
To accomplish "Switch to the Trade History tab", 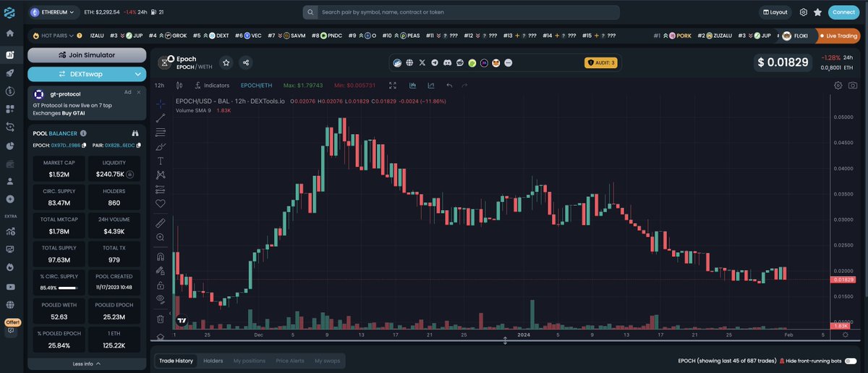I will [x=176, y=361].
